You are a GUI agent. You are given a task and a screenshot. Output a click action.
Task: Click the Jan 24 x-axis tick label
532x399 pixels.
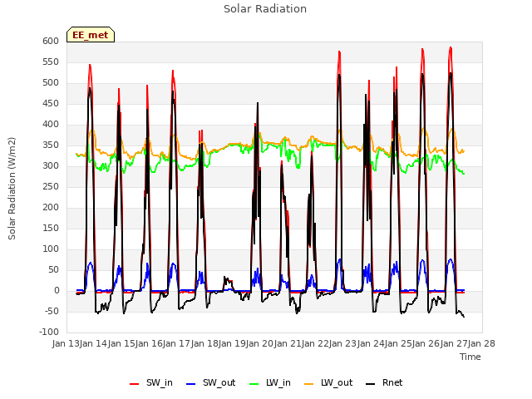(x=371, y=343)
